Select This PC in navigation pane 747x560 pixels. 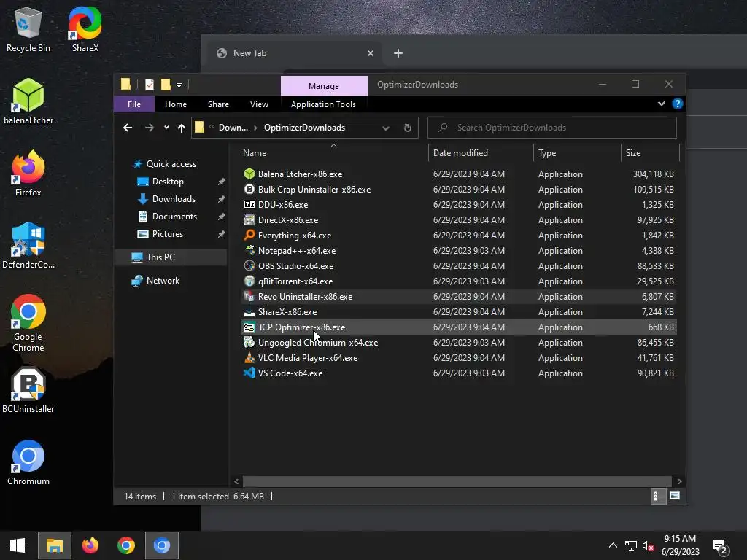[x=171, y=257]
